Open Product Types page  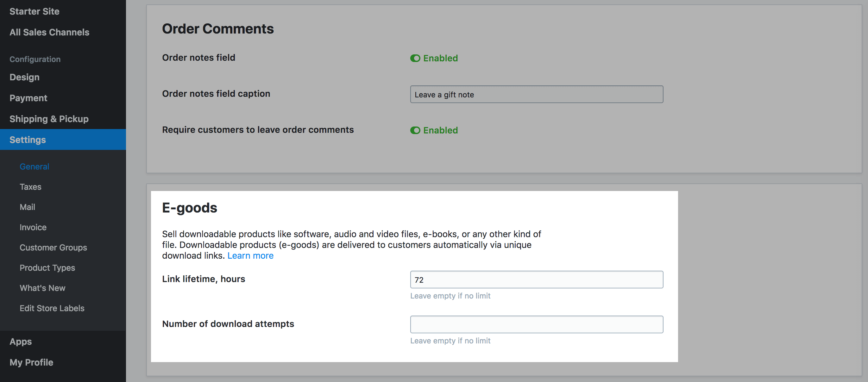(x=47, y=268)
